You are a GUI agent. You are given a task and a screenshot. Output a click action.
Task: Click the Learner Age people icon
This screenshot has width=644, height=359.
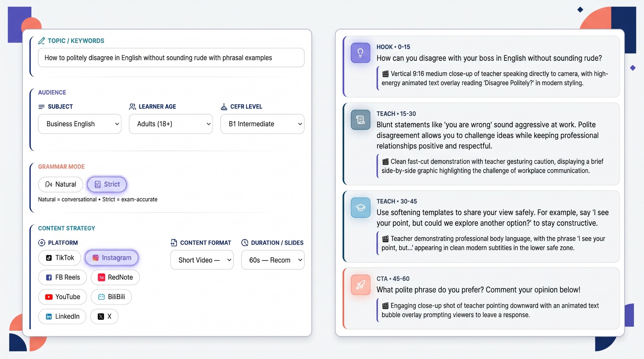pos(132,107)
